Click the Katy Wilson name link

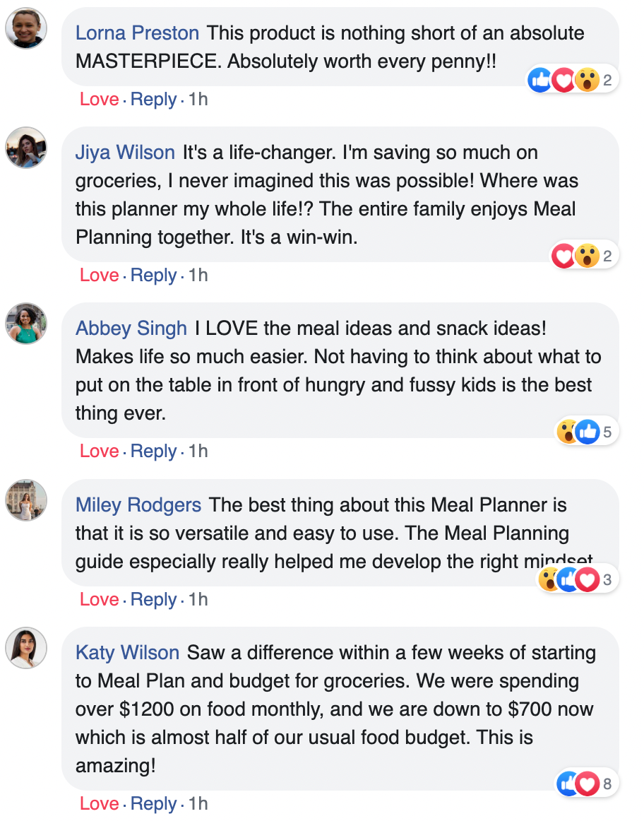[127, 653]
